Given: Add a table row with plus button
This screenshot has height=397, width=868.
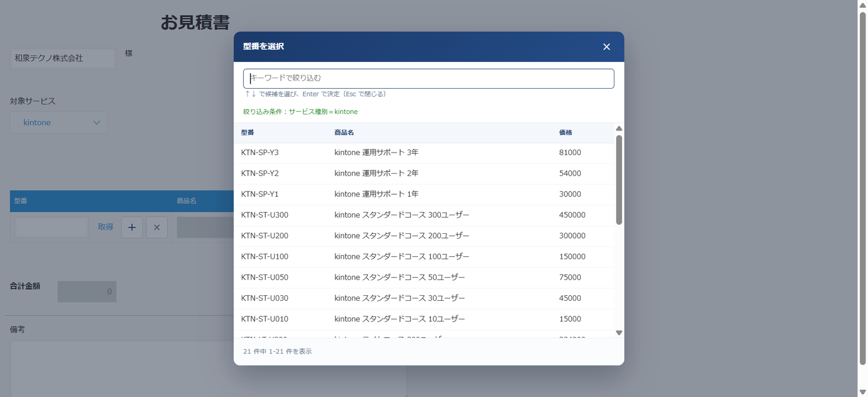Looking at the screenshot, I should click(131, 228).
